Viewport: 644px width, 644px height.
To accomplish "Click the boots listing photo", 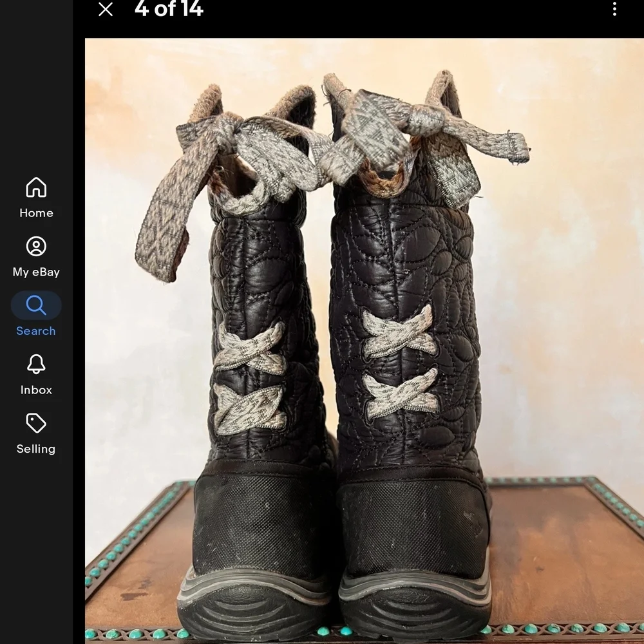I will point(364,341).
